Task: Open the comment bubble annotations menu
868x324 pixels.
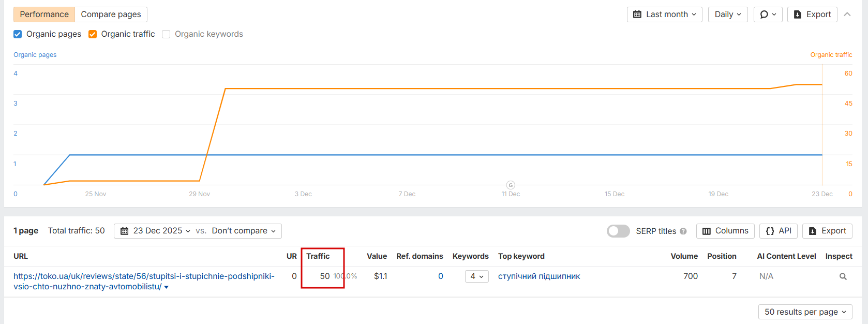Action: (x=768, y=14)
